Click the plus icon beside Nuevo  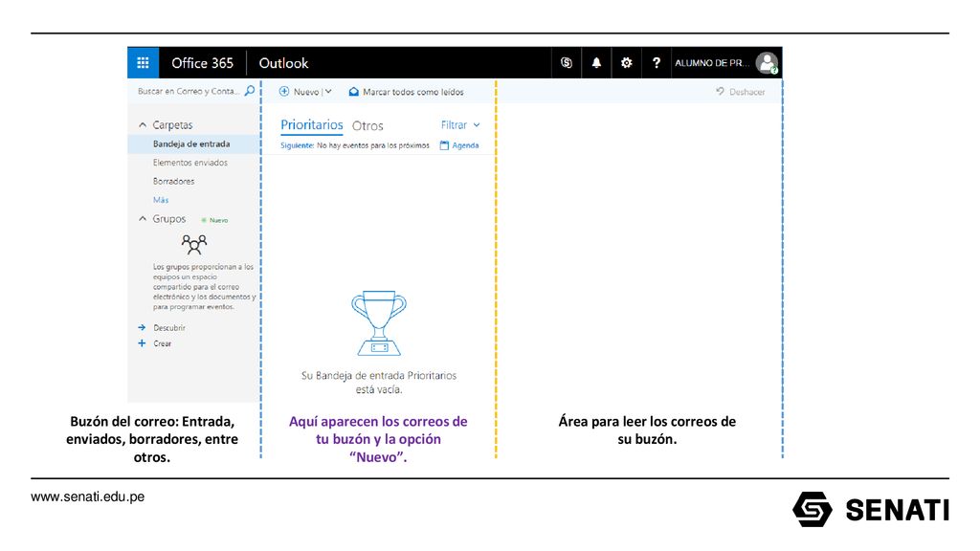pos(283,91)
